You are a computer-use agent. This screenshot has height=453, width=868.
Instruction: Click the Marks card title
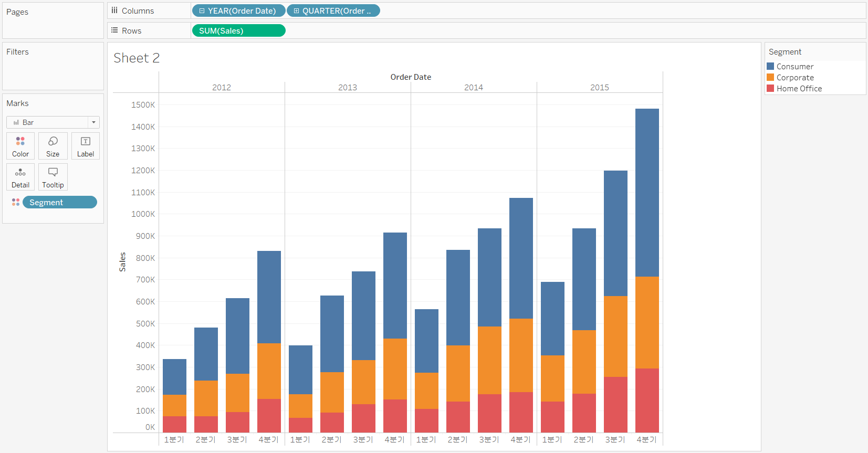(17, 103)
